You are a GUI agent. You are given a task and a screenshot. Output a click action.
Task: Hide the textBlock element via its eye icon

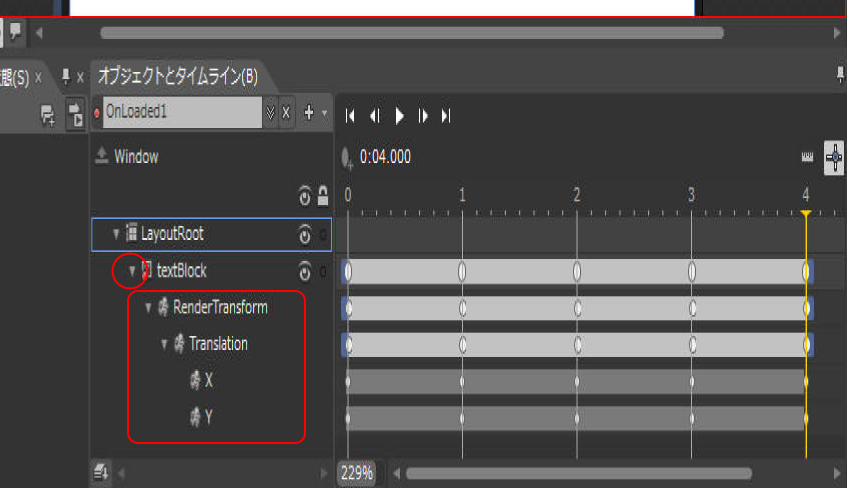[305, 271]
